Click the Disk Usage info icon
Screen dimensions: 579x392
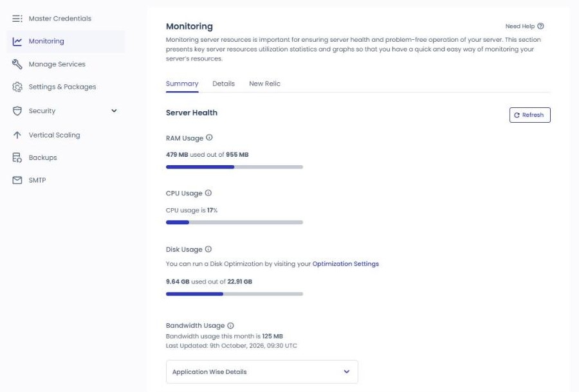click(x=208, y=249)
